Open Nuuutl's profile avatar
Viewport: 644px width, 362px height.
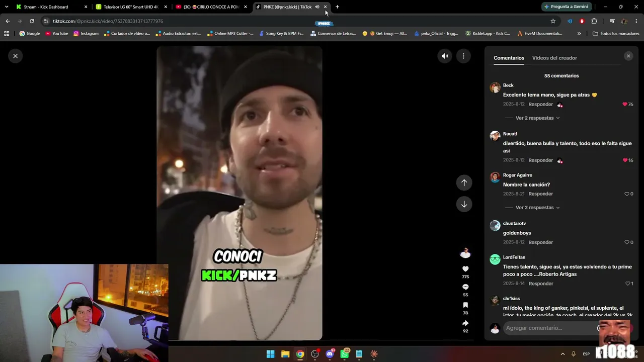click(495, 136)
